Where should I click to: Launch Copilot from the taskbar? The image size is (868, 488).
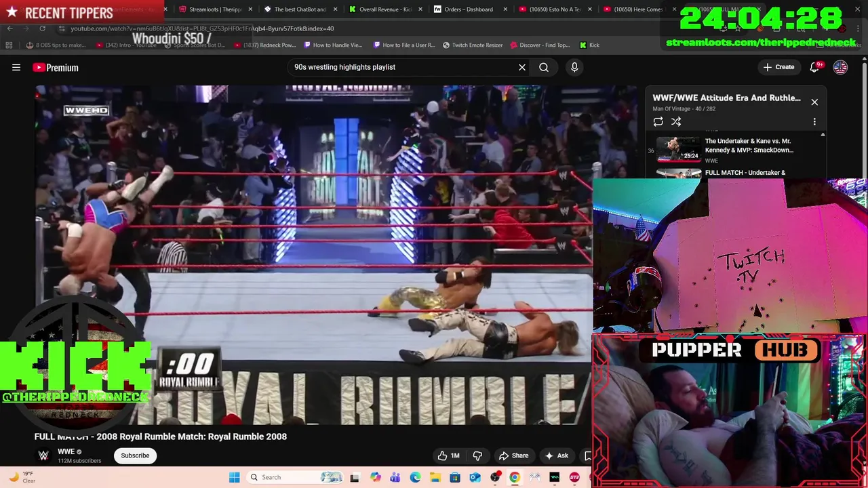tap(375, 477)
